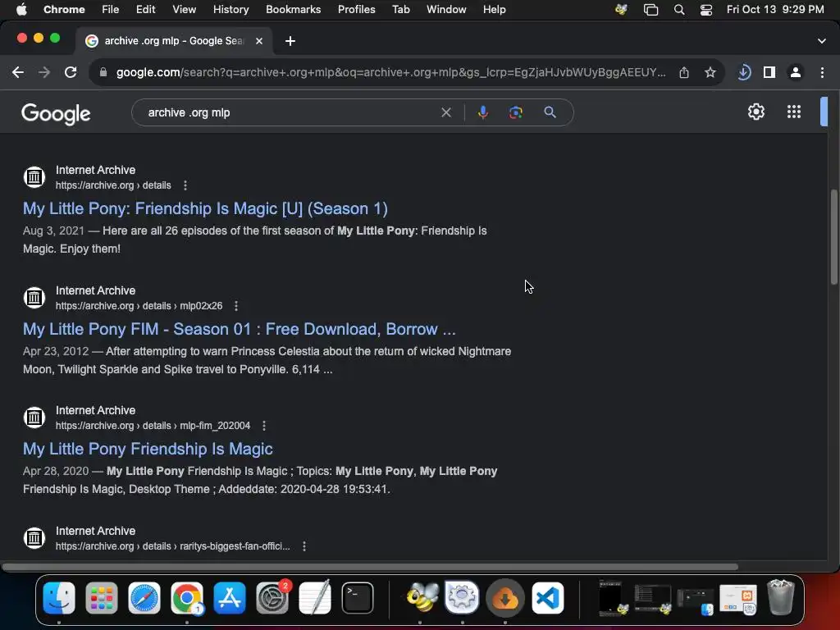Click the Aug 3, 2021 result description

(255, 240)
